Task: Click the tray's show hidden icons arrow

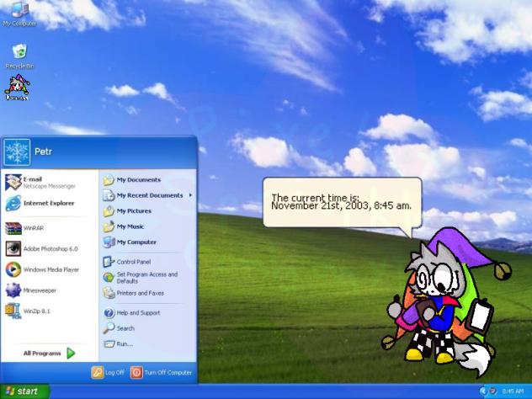Action: [x=483, y=391]
